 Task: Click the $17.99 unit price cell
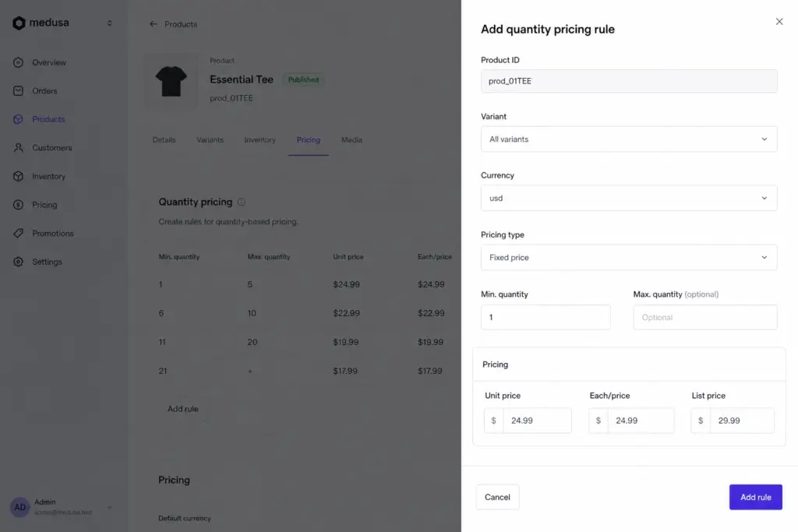345,371
